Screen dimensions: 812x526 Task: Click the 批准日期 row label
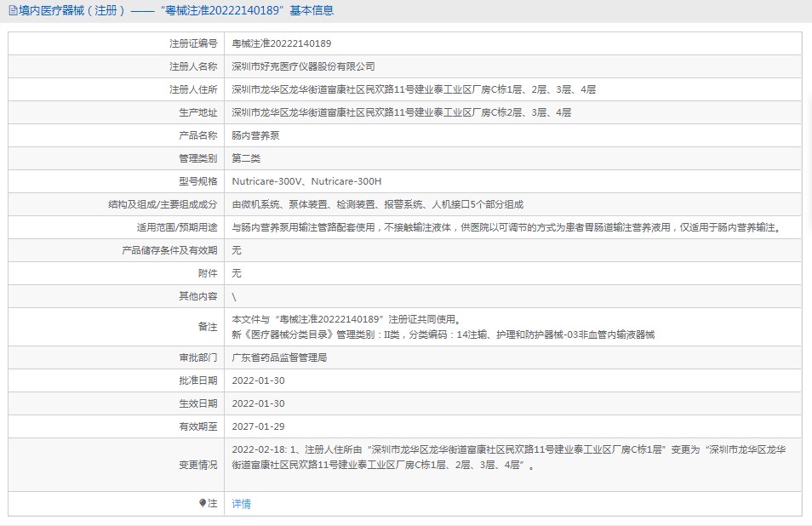click(x=197, y=380)
